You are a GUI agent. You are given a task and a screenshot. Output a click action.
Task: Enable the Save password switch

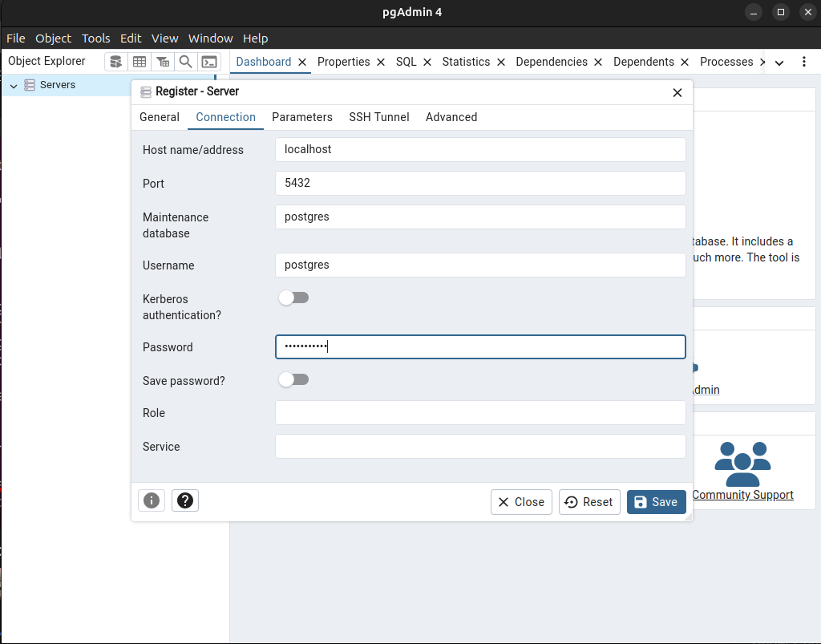293,380
